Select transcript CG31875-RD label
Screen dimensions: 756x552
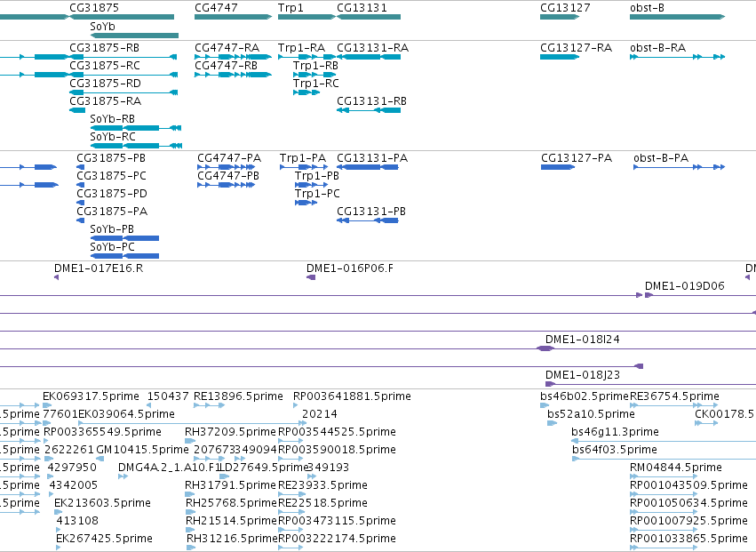point(105,84)
